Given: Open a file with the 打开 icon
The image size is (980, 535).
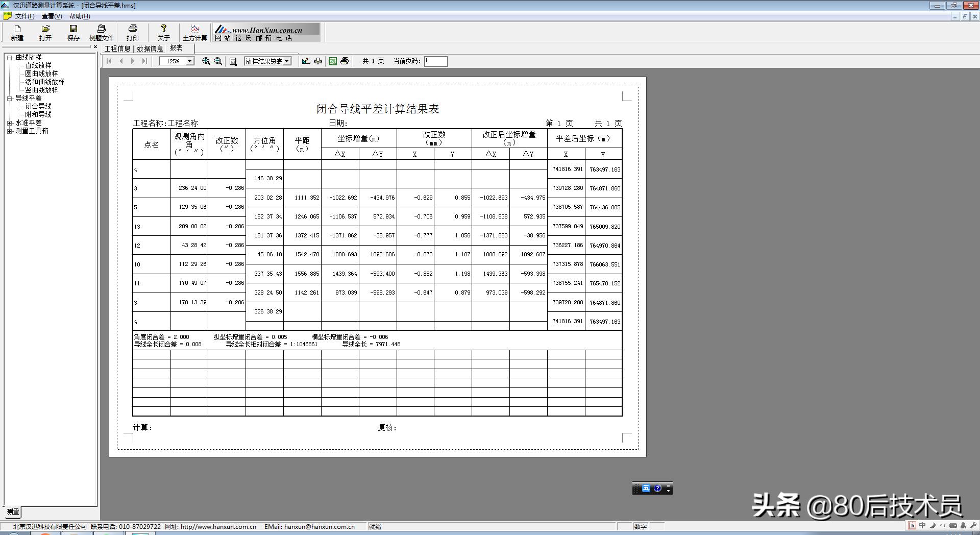Looking at the screenshot, I should pyautogui.click(x=45, y=33).
